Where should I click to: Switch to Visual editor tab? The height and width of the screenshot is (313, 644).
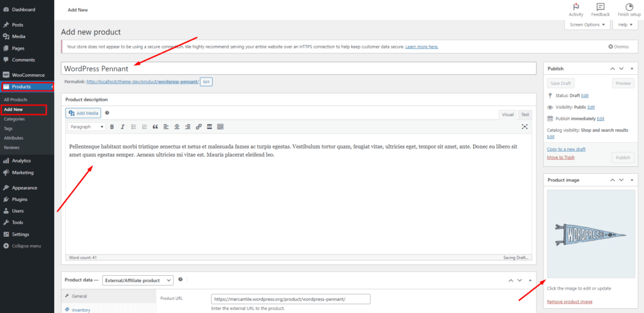(508, 115)
